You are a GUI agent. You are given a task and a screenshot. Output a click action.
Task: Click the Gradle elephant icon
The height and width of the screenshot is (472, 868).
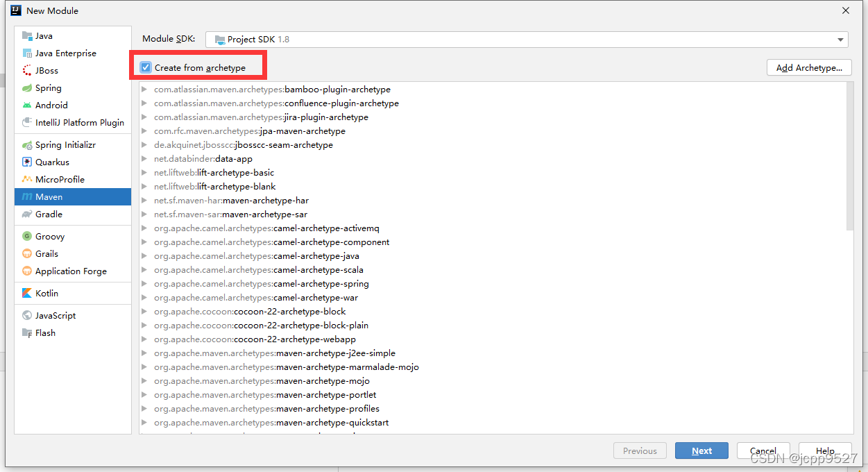(x=27, y=214)
